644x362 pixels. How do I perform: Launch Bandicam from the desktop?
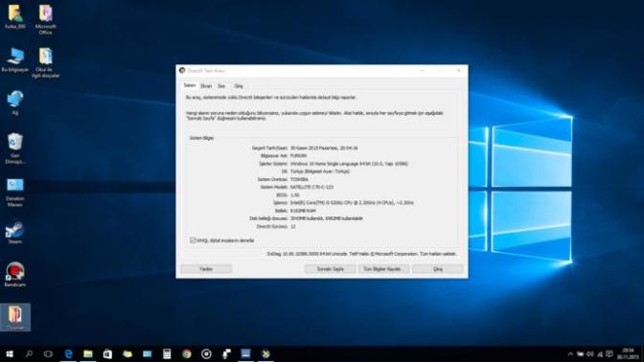[15, 274]
